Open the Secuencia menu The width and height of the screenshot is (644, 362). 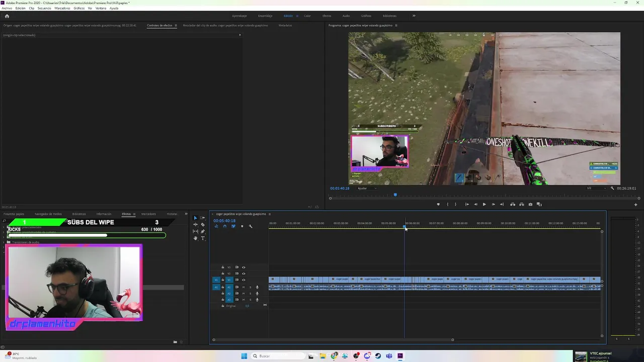coord(44,8)
